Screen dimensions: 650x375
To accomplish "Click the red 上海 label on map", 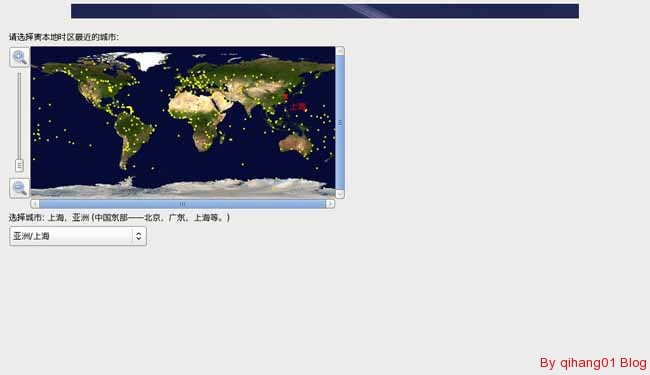I will coord(298,106).
